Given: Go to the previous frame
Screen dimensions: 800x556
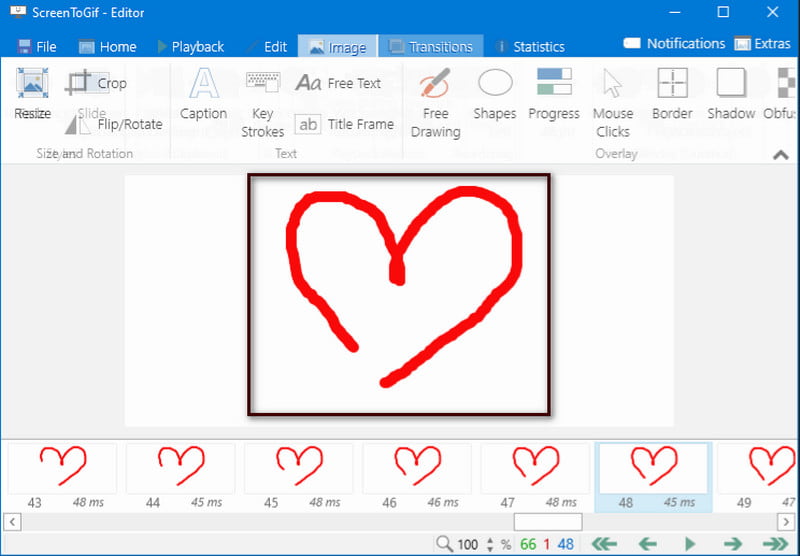Looking at the screenshot, I should pos(647,544).
